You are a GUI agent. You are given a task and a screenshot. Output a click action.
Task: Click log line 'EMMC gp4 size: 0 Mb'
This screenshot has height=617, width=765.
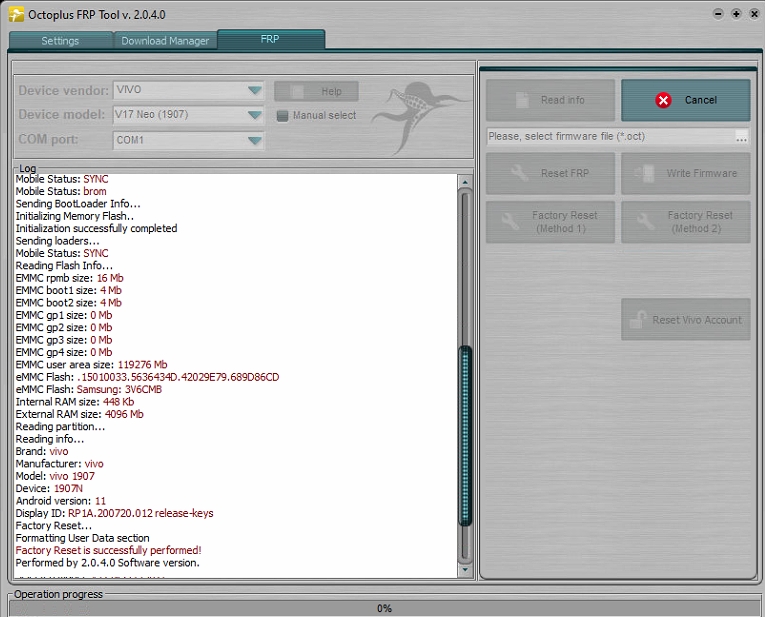click(x=64, y=352)
